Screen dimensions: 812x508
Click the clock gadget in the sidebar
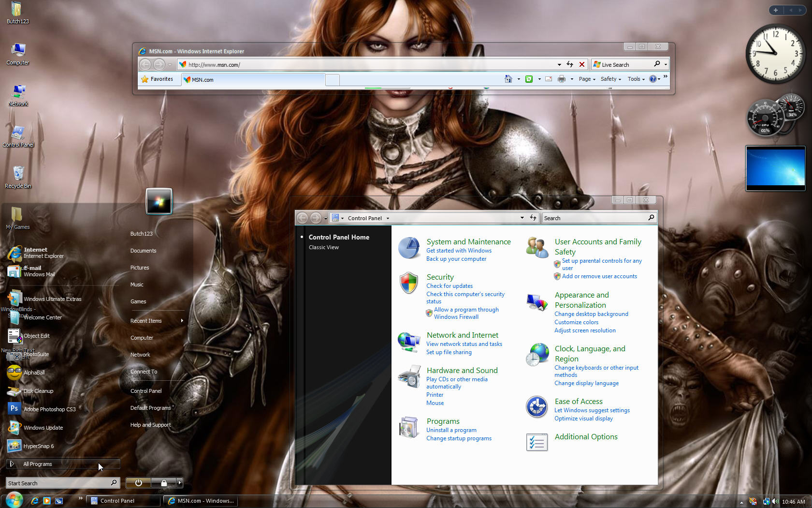click(x=775, y=53)
